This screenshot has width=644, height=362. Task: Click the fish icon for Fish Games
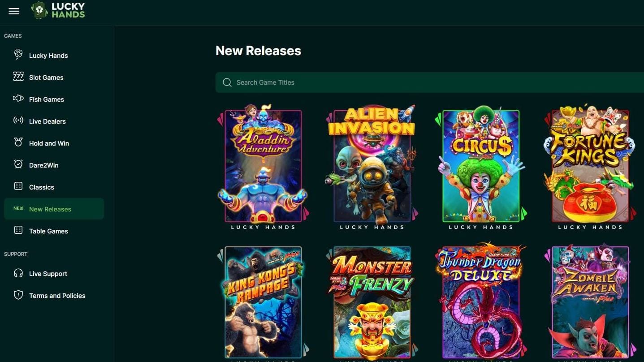point(18,99)
